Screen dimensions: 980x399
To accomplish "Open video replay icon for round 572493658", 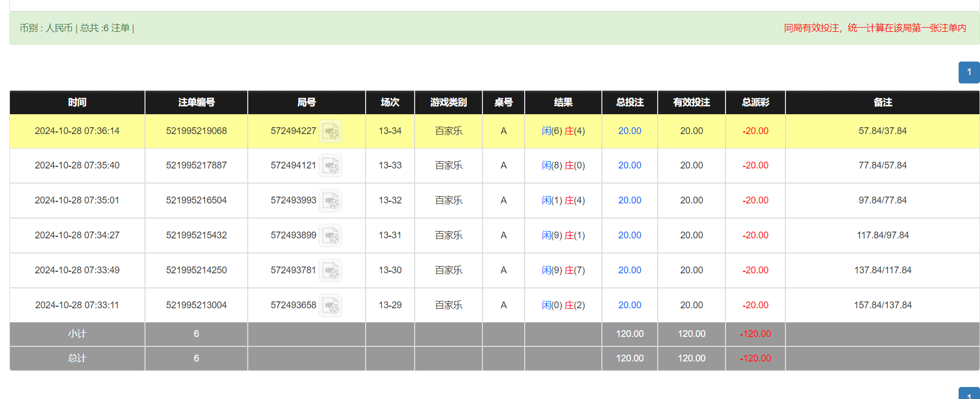I will point(331,306).
